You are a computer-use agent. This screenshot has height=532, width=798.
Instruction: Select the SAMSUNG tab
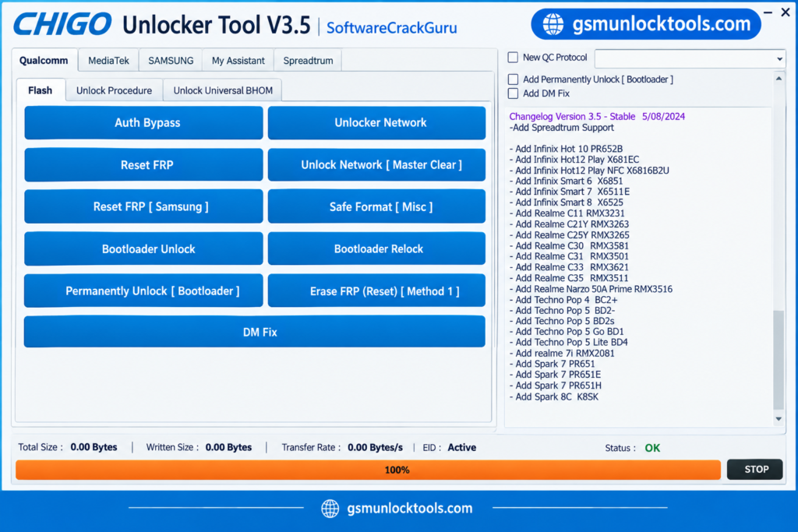[x=171, y=61]
